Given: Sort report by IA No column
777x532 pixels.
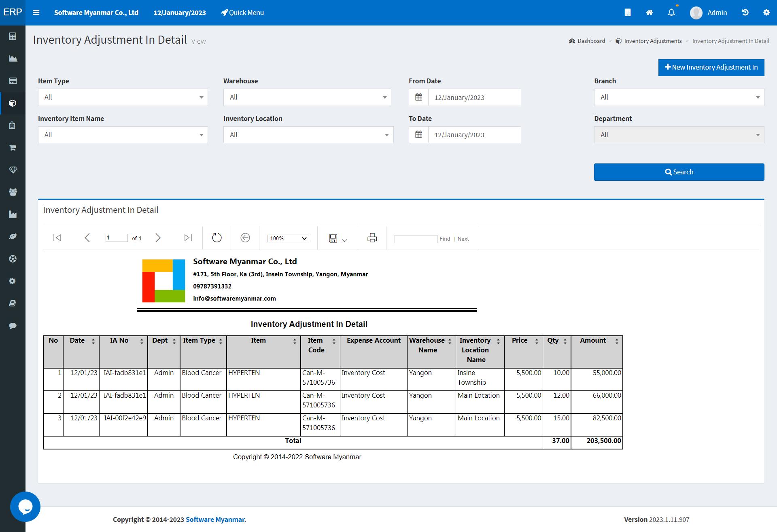Looking at the screenshot, I should tap(142, 341).
